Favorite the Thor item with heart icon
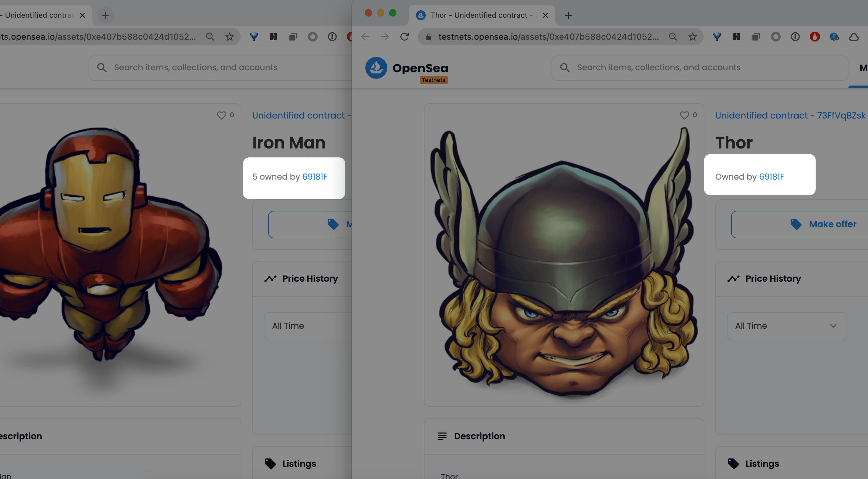The image size is (868, 479). point(684,115)
